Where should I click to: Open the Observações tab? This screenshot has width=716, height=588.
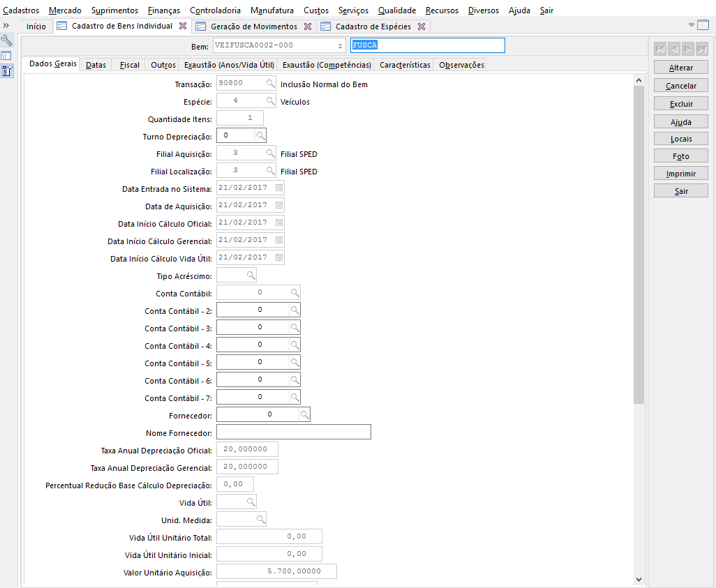(462, 65)
